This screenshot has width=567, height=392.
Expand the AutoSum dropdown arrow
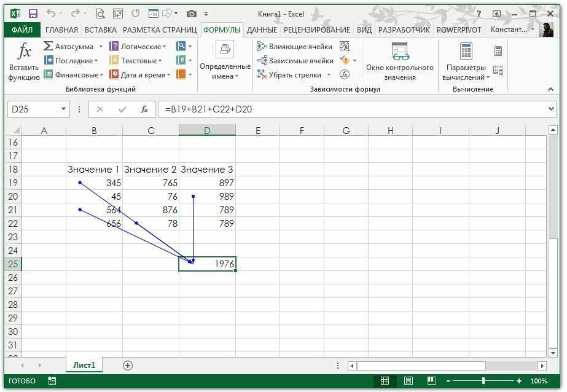[x=101, y=47]
